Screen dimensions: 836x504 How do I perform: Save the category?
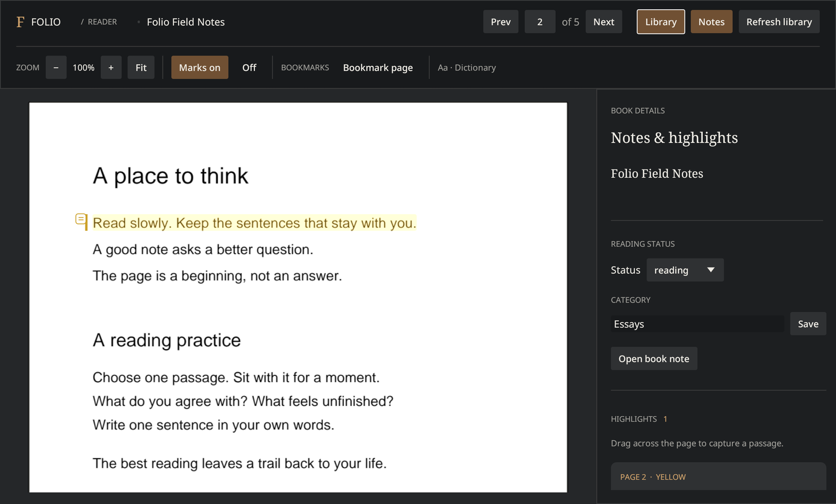tap(808, 324)
